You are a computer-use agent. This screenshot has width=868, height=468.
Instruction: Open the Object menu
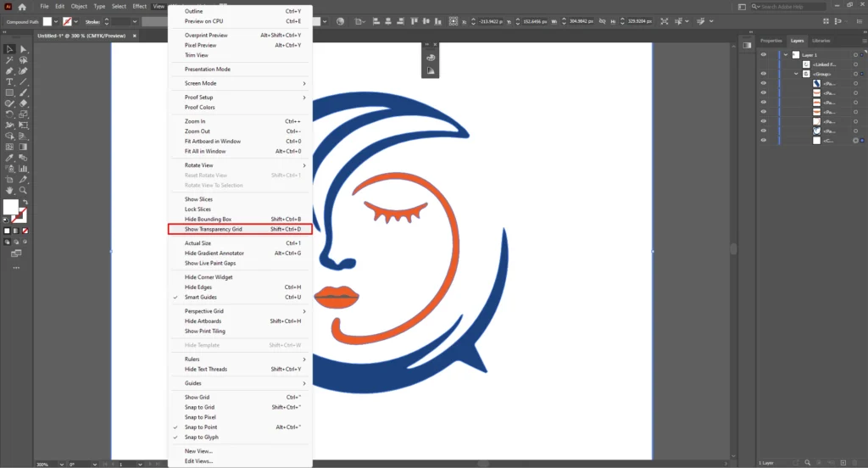pyautogui.click(x=79, y=7)
